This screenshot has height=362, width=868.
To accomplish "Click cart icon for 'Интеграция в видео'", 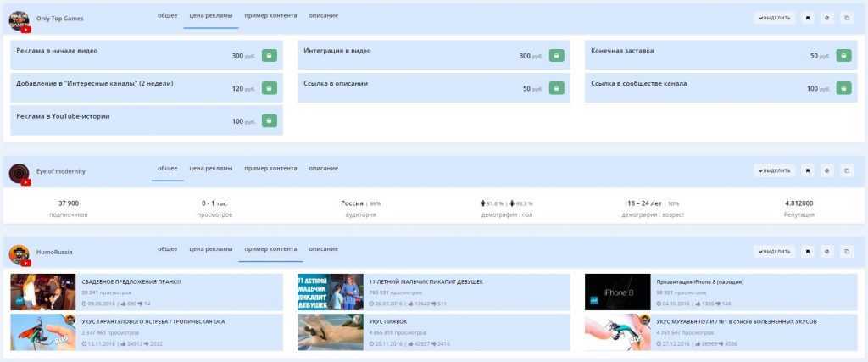I will click(556, 56).
